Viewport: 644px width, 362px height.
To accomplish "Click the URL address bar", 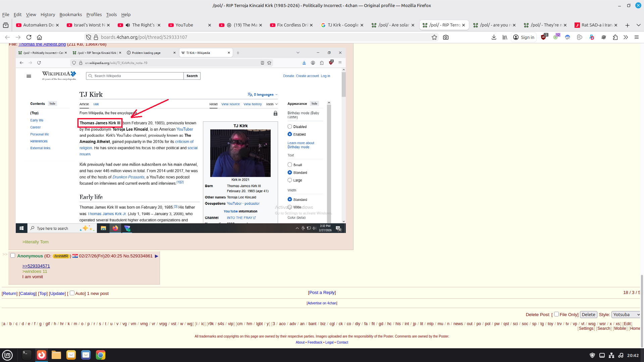I will pos(262,37).
